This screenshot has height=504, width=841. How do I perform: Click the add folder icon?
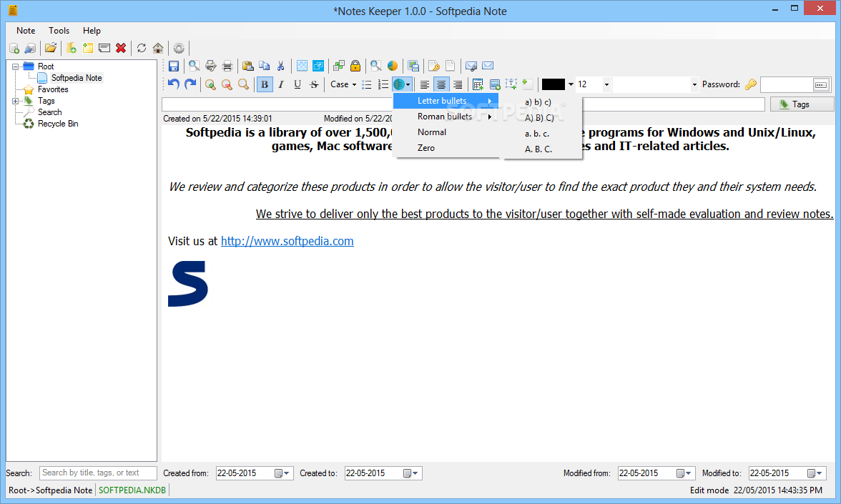pos(72,49)
